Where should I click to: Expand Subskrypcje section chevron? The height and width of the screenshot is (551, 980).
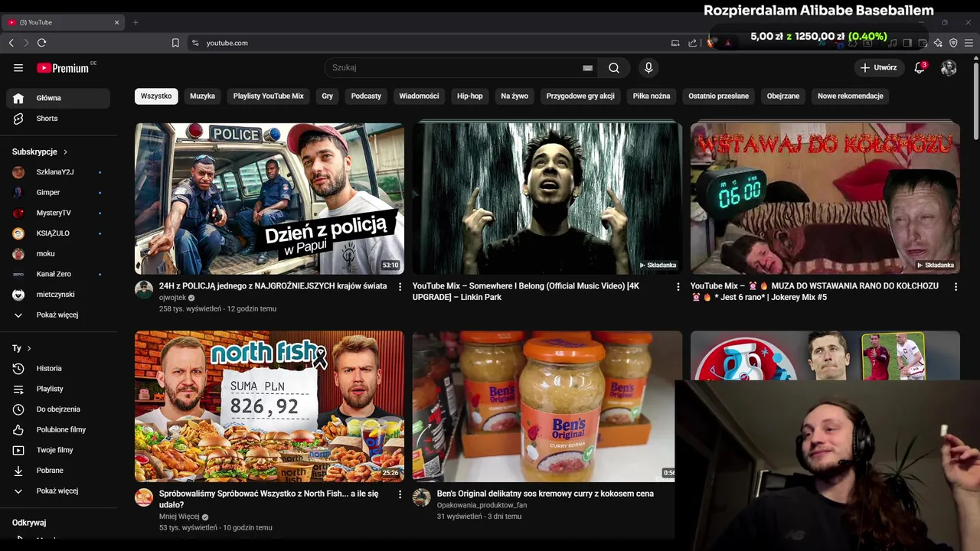(65, 152)
